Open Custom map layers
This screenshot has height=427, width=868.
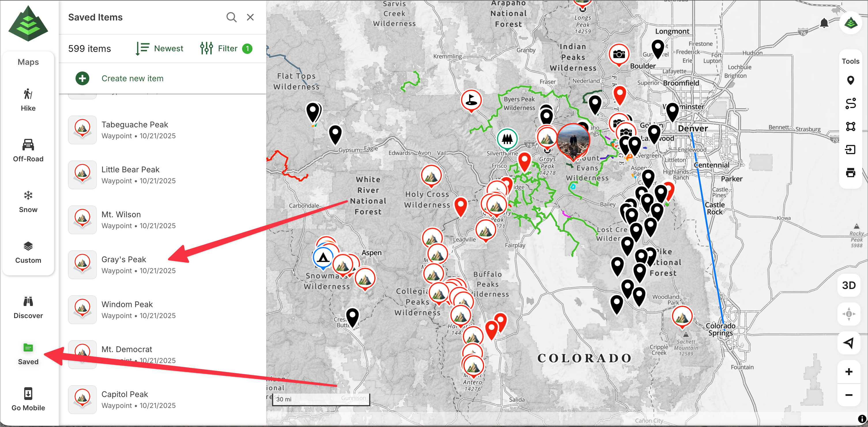[28, 252]
